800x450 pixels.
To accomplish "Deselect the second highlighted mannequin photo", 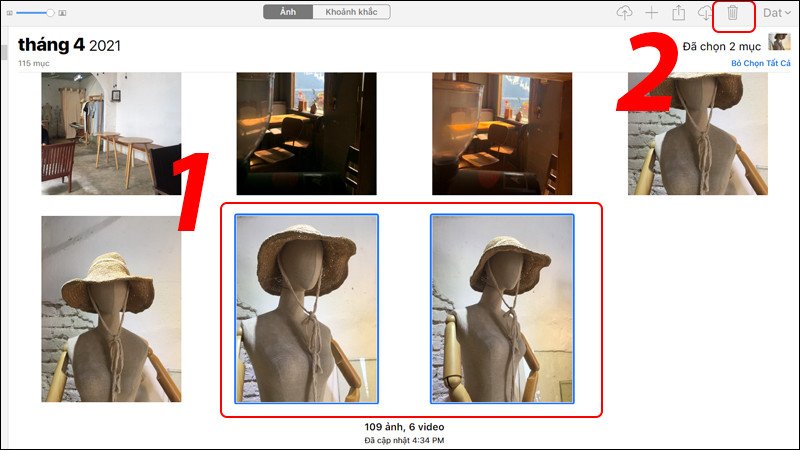I will point(502,308).
